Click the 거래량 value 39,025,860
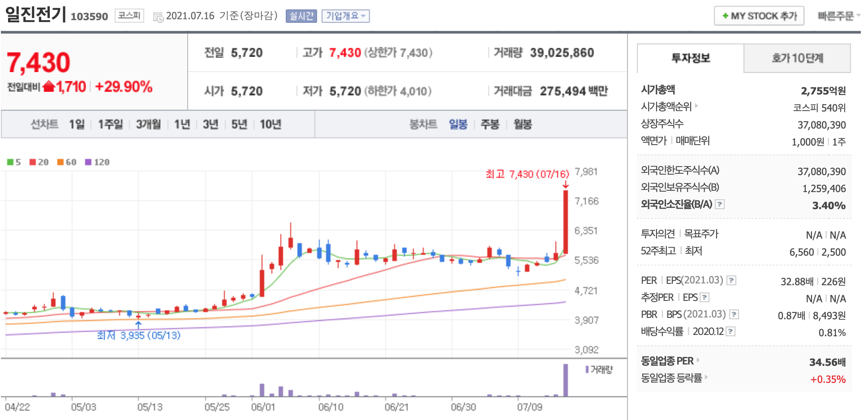868x420 pixels. tap(562, 53)
